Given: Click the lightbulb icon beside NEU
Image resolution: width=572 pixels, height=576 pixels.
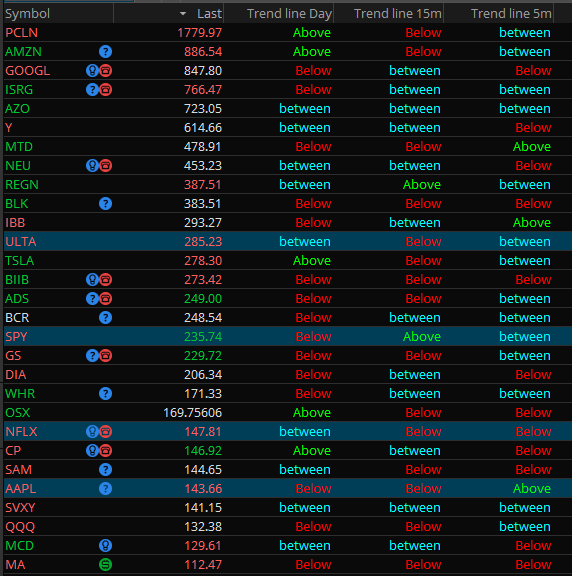Looking at the screenshot, I should (92, 166).
